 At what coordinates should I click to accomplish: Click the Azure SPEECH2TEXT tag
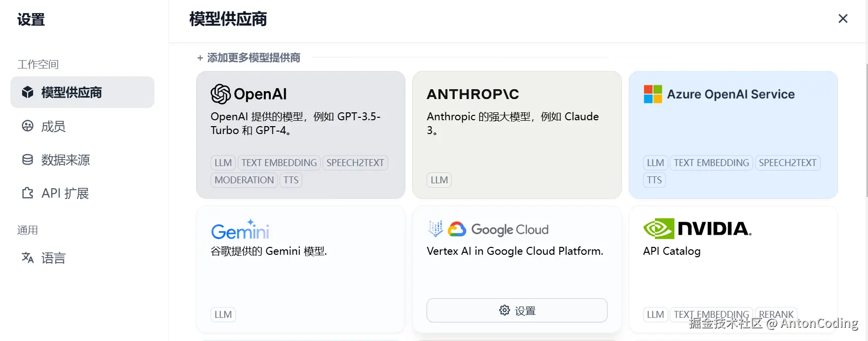tap(787, 163)
